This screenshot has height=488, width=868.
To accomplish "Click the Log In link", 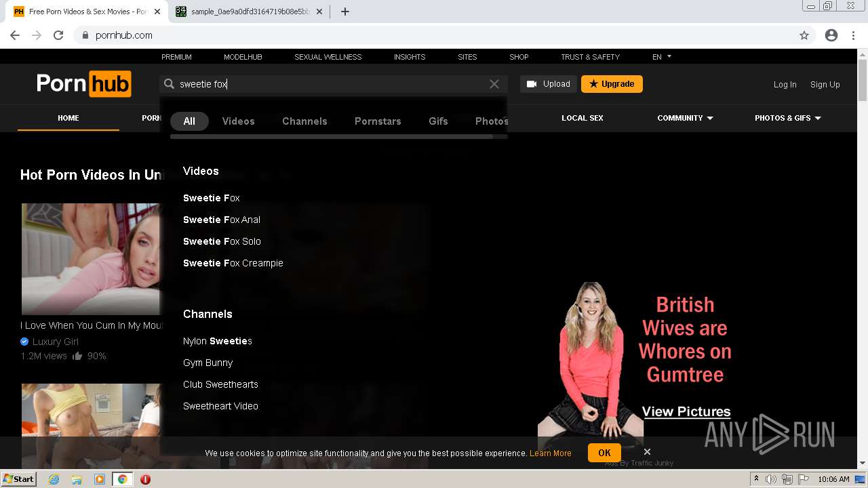I will (x=785, y=85).
